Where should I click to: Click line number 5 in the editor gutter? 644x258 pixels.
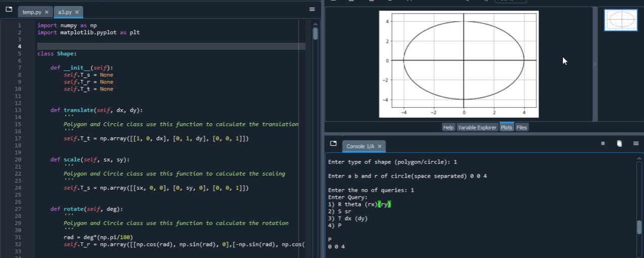[x=19, y=53]
